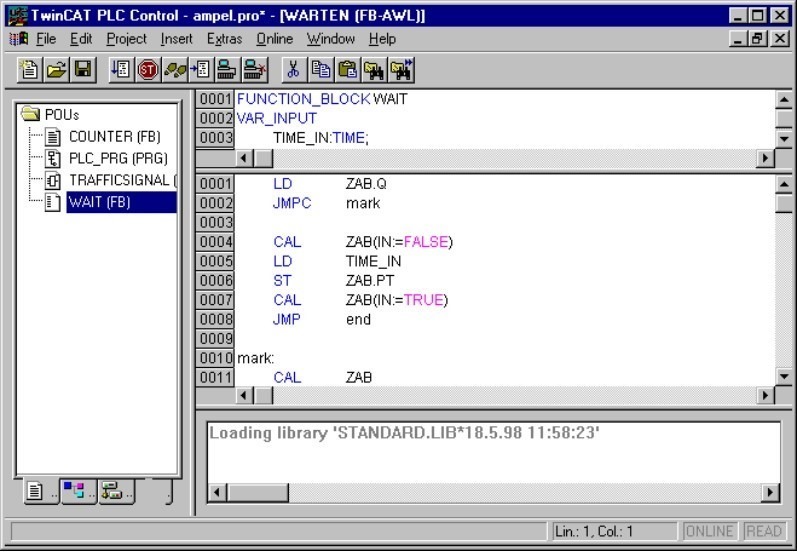Select PLC_PRG (PRG) in the tree
This screenshot has width=797, height=552.
click(118, 159)
